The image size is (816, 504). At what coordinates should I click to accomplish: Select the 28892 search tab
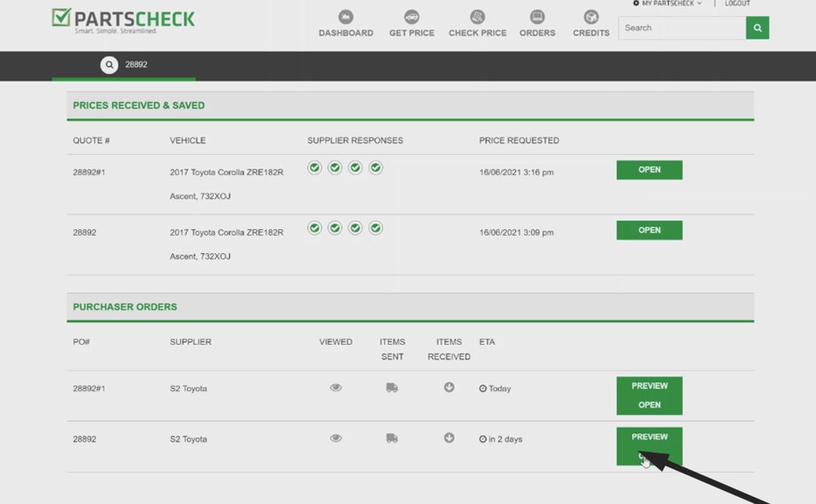pyautogui.click(x=136, y=65)
